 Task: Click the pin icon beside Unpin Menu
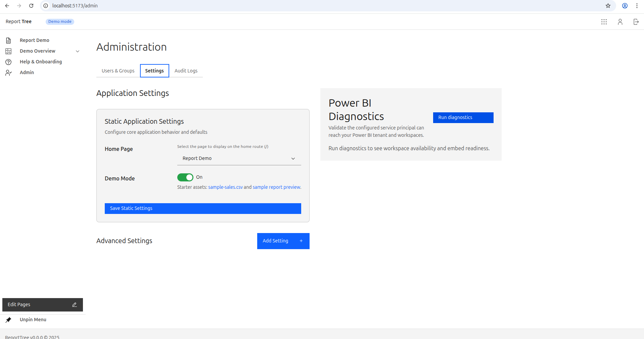tap(8, 320)
